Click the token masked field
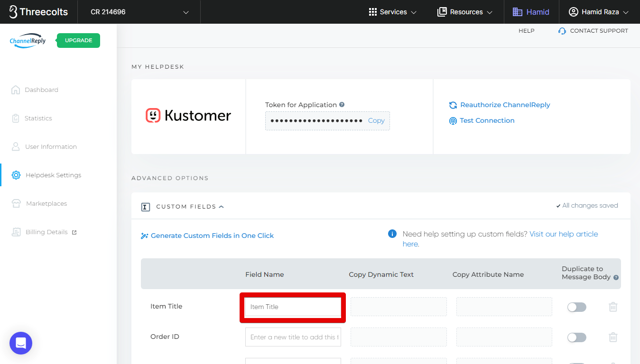Screen dimensions: 640x364 click(x=316, y=120)
